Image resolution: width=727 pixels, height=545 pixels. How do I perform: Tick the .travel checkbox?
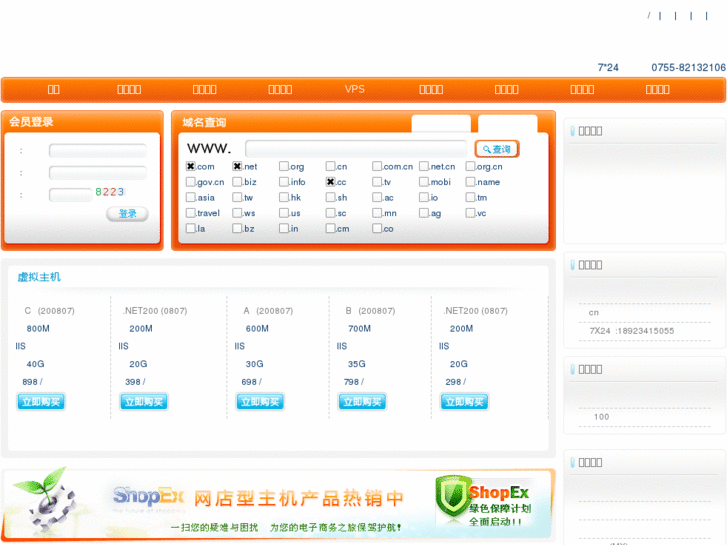[191, 213]
